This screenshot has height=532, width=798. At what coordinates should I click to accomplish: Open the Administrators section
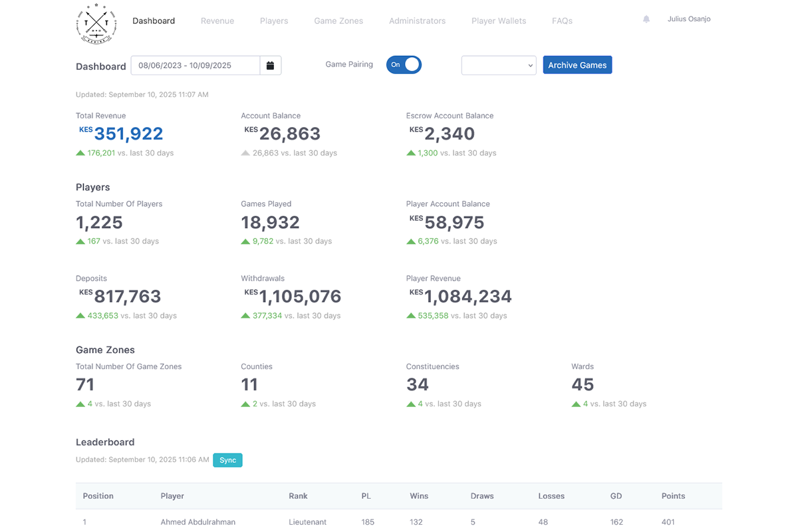coord(417,21)
